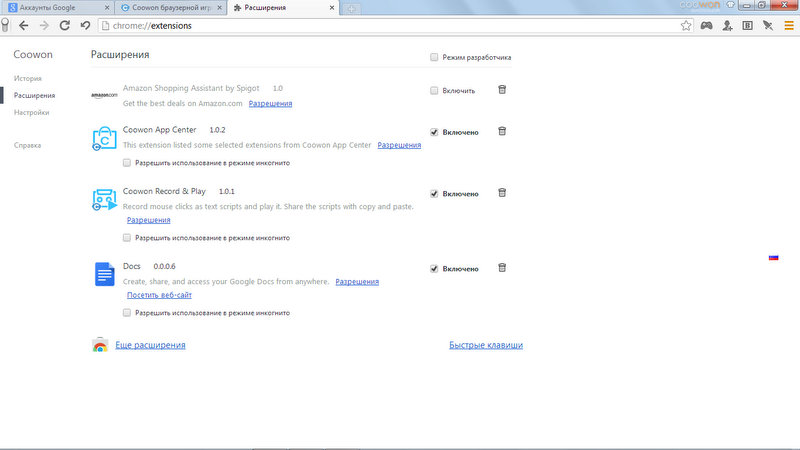Select Расширения in sidebar

pyautogui.click(x=34, y=95)
